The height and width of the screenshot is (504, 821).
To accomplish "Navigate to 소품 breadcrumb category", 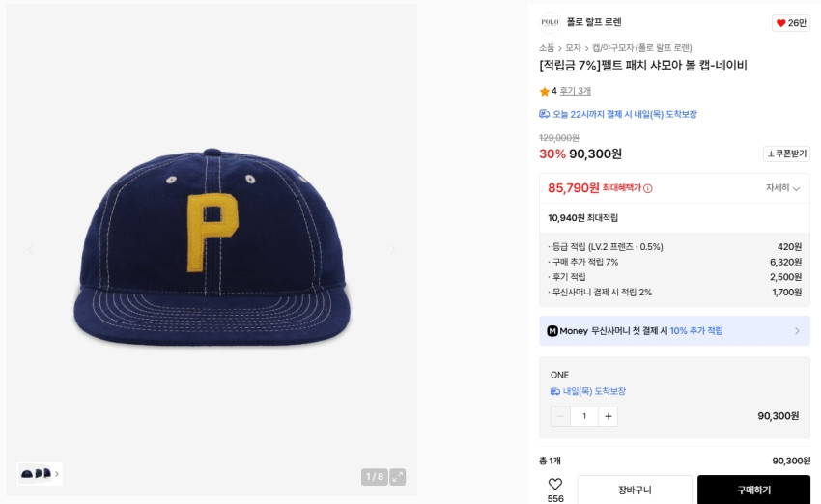I will (547, 48).
